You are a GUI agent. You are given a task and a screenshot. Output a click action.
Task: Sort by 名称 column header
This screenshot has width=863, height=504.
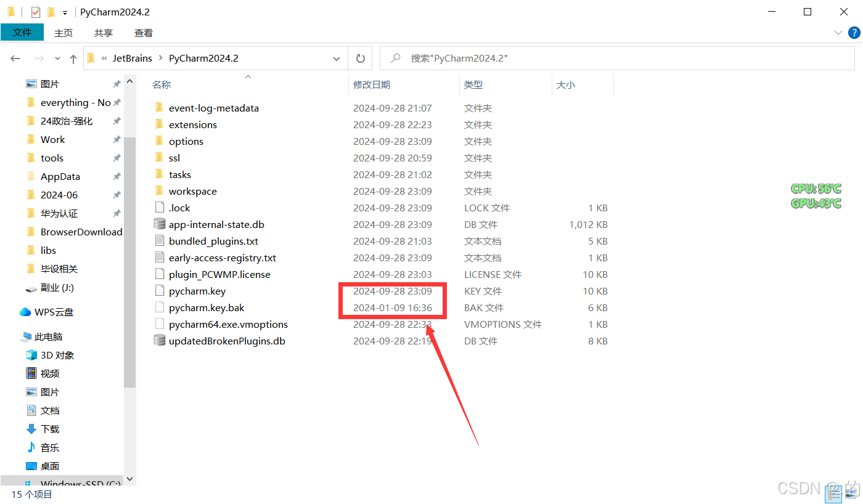tap(162, 84)
